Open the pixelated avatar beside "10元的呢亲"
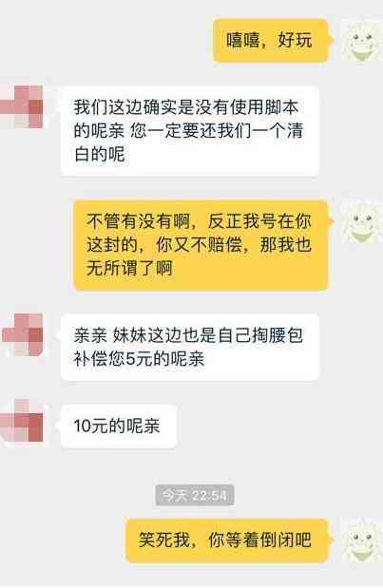Screen dimensions: 383x588 pos(23,421)
